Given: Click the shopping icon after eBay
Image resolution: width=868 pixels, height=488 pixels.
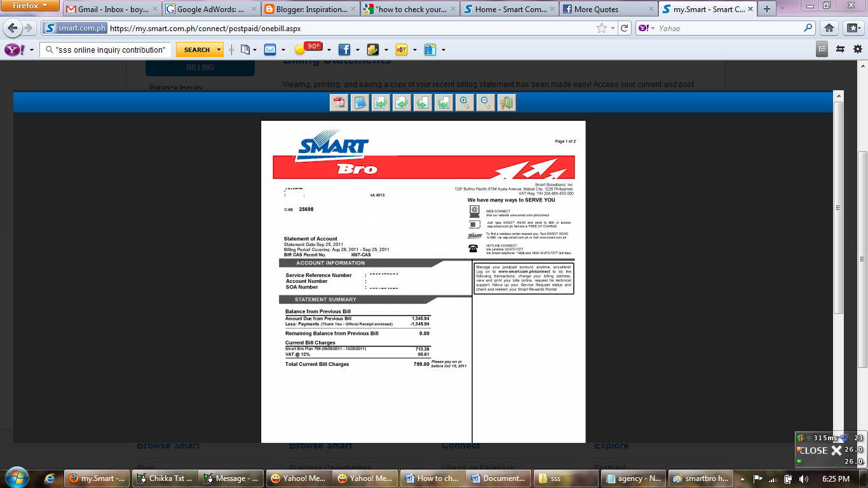Looking at the screenshot, I should coord(430,50).
